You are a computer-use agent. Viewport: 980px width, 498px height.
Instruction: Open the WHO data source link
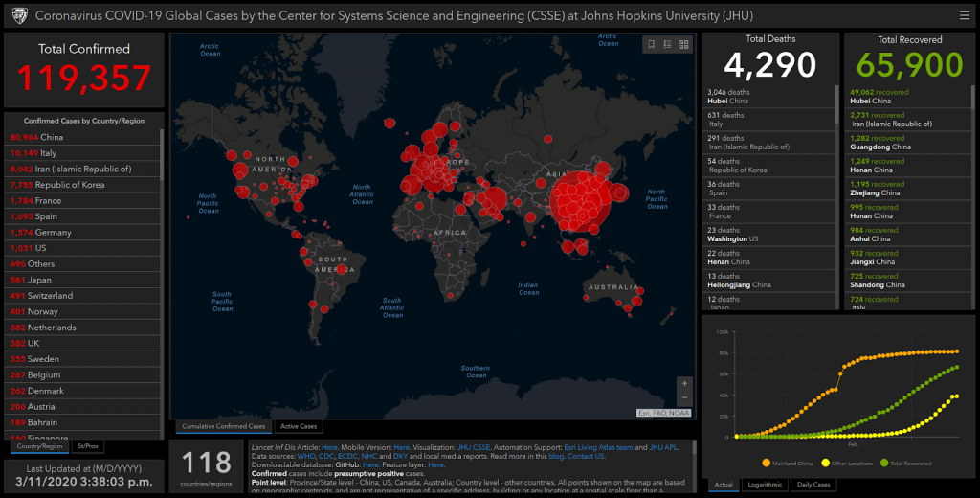306,456
